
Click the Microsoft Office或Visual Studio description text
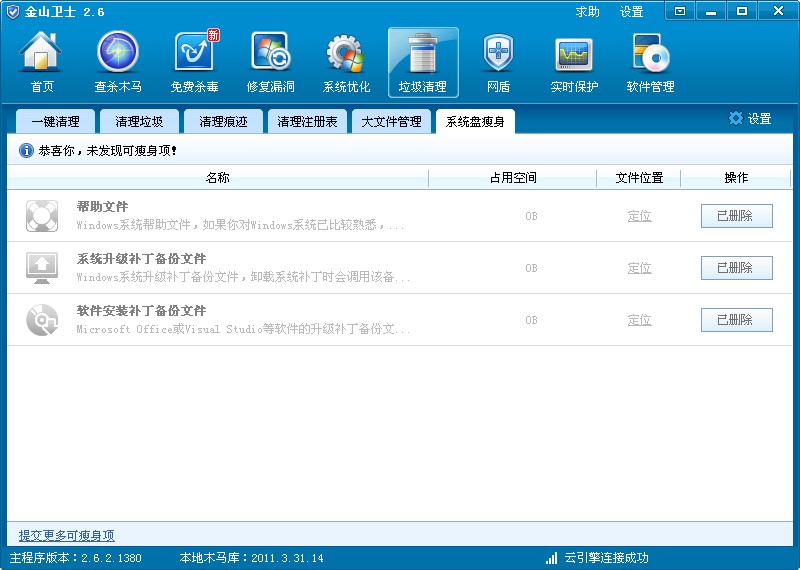[x=243, y=329]
